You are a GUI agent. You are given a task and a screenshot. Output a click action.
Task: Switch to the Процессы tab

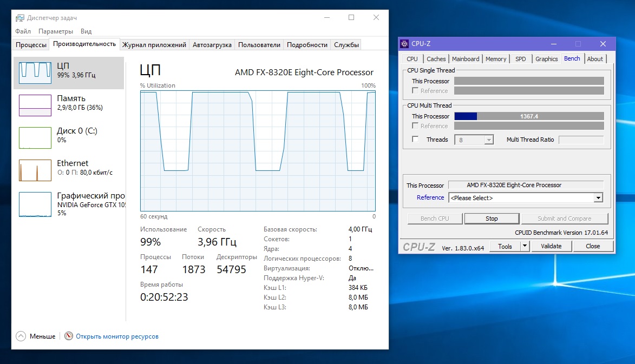(x=31, y=44)
